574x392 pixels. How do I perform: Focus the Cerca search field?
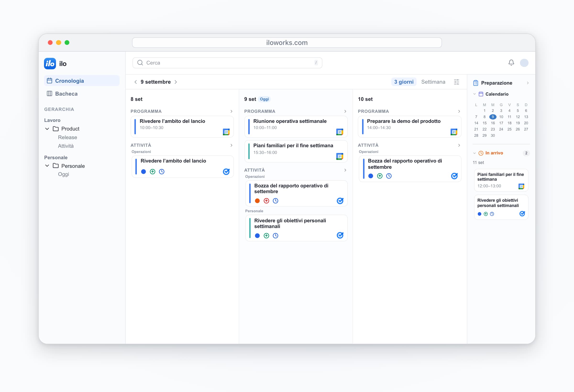[x=227, y=63]
